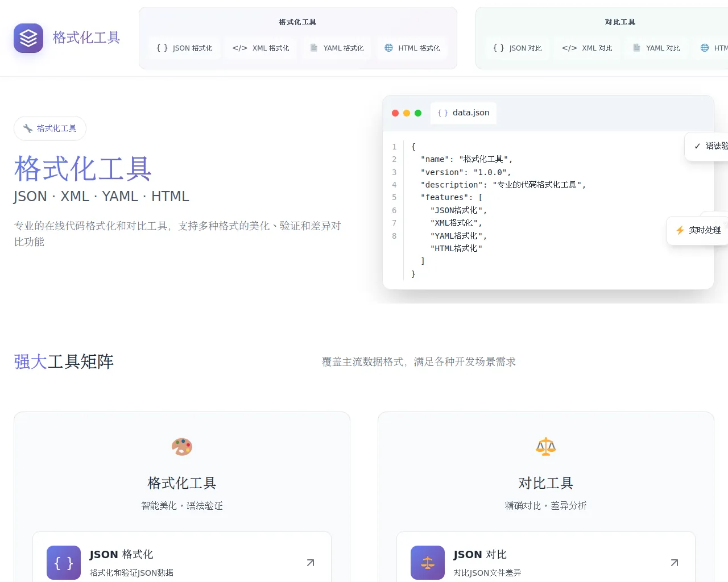The width and height of the screenshot is (728, 582).
Task: Click the purple scale icon on the JSON 对比 card
Action: point(428,563)
